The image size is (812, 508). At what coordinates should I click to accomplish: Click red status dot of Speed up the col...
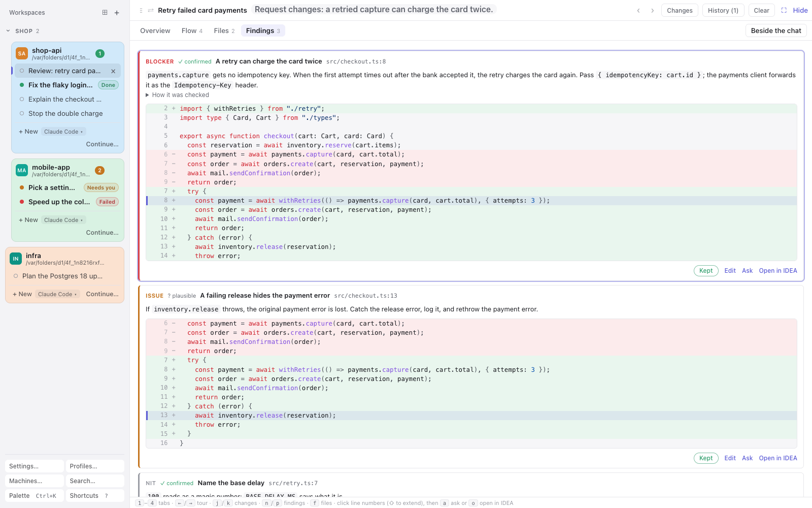22,202
